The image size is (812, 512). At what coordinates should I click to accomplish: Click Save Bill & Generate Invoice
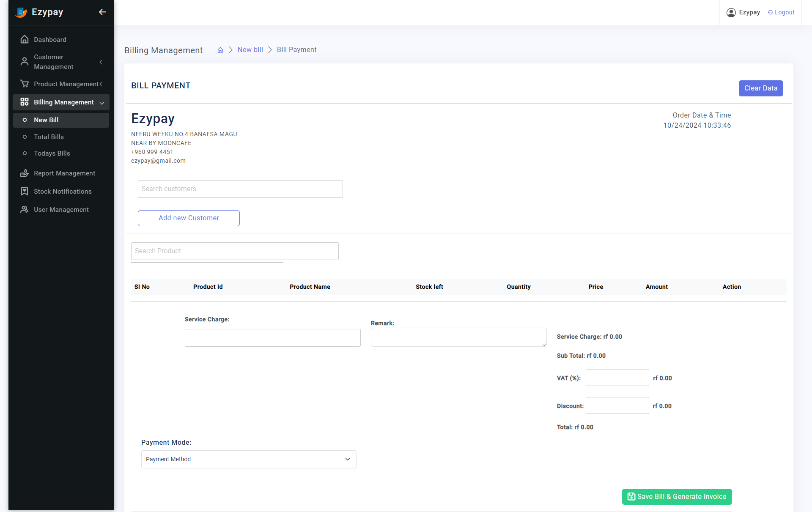[x=677, y=497]
